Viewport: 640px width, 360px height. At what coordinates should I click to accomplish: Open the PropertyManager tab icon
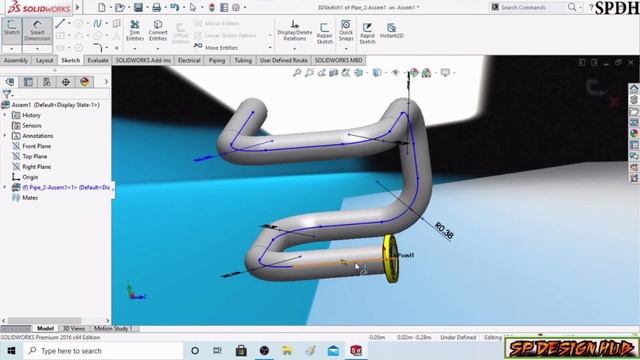coord(28,82)
